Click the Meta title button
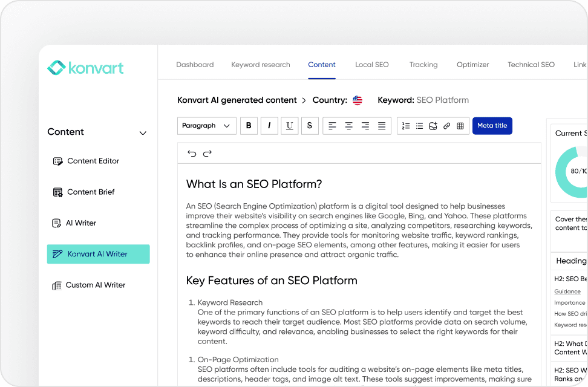Image resolution: width=588 pixels, height=387 pixels. click(492, 126)
